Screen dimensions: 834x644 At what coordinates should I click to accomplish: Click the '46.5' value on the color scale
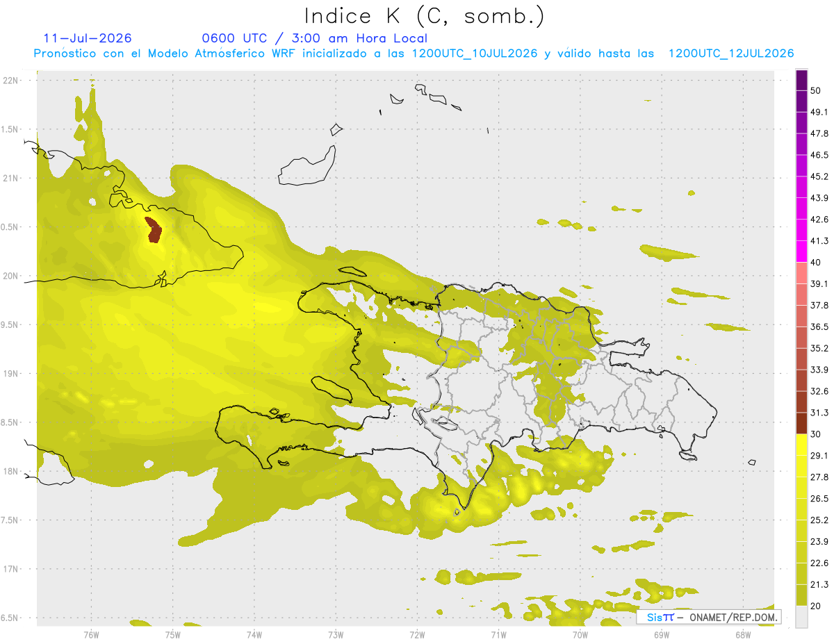click(x=819, y=155)
